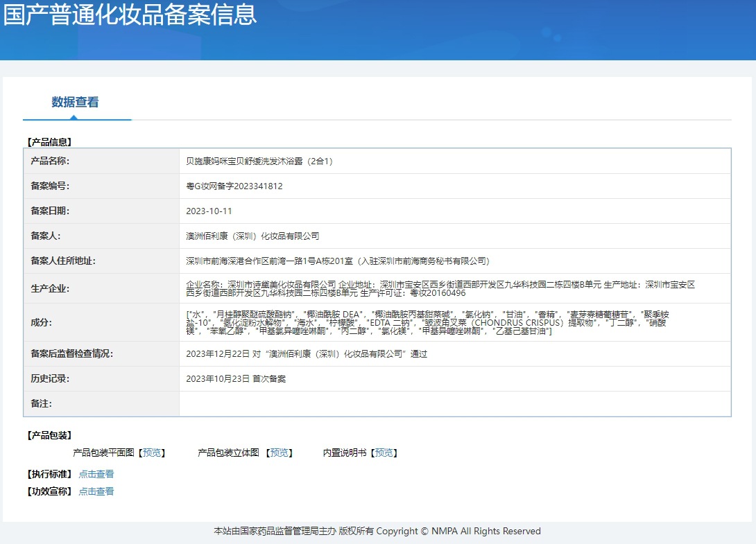This screenshot has height=544, width=756.
Task: Click the 生产企业 details cell
Action: pyautogui.click(x=455, y=288)
